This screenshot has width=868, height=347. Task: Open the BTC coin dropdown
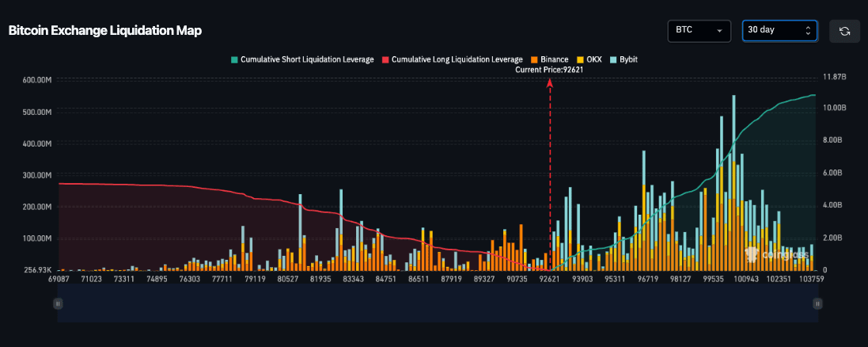[x=699, y=31]
